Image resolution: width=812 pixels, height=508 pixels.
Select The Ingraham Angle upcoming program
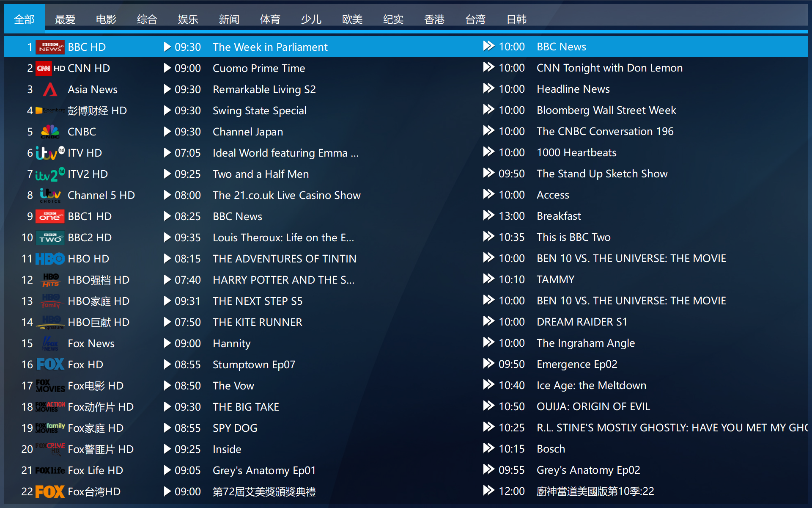[586, 343]
